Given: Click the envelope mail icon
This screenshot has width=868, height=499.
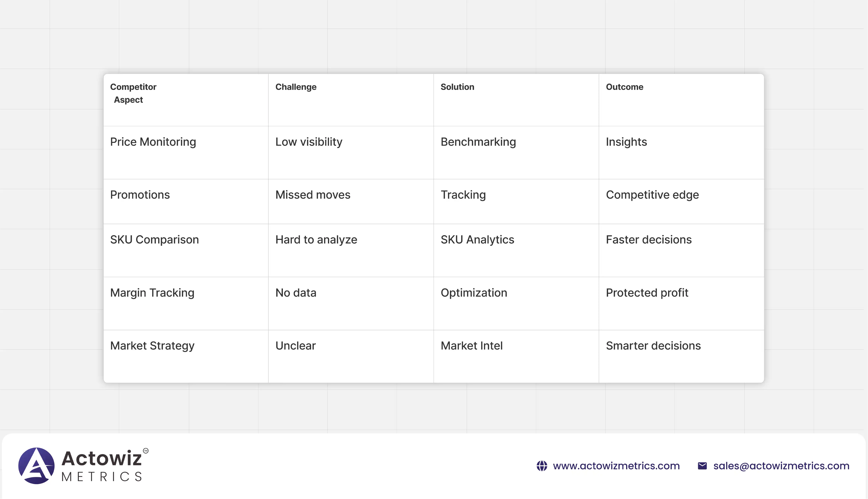Looking at the screenshot, I should 702,466.
